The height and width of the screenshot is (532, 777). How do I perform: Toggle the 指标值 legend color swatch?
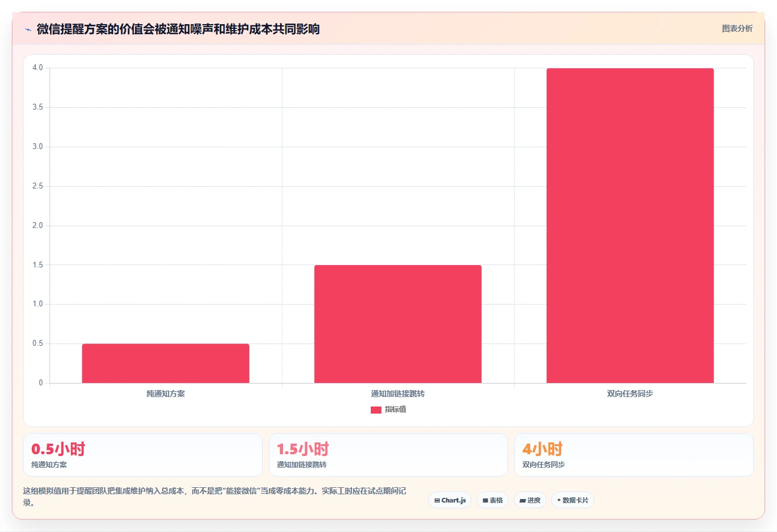(376, 409)
